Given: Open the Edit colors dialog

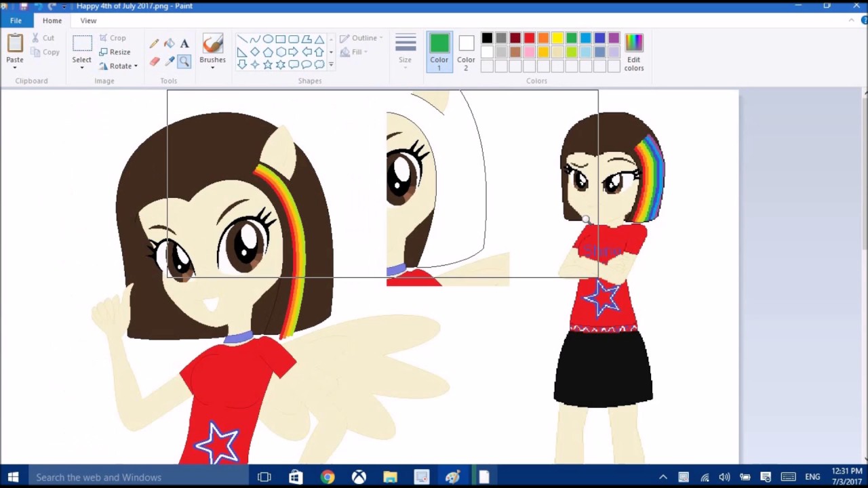Looking at the screenshot, I should click(634, 52).
